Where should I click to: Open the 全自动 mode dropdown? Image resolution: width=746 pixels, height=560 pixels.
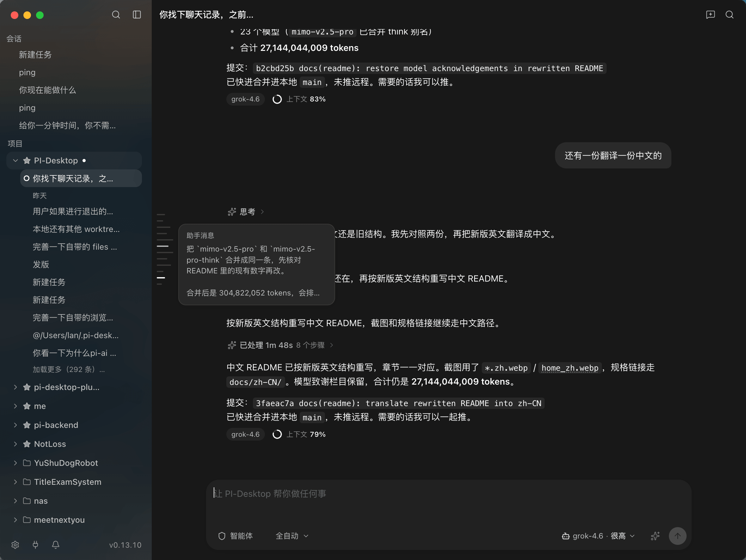292,536
